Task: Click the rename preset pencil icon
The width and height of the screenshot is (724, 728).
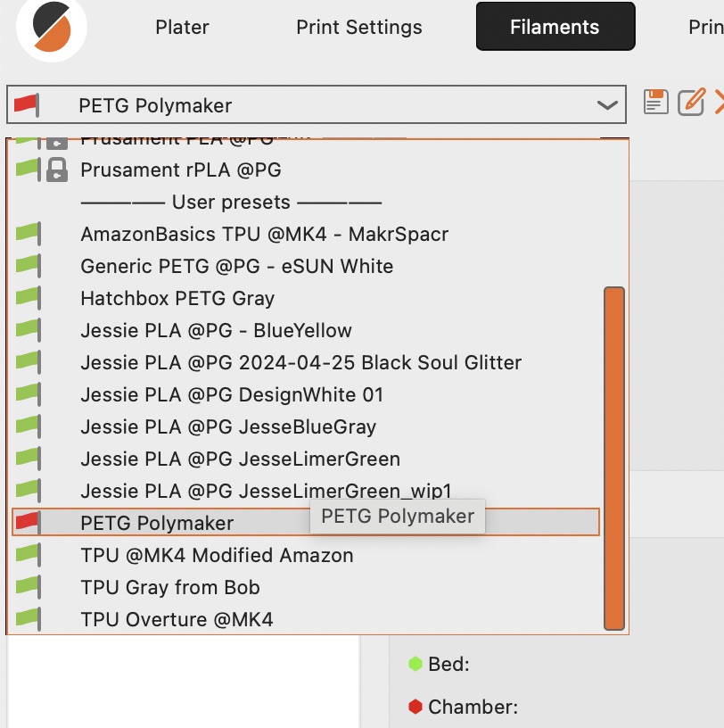Action: pos(692,102)
